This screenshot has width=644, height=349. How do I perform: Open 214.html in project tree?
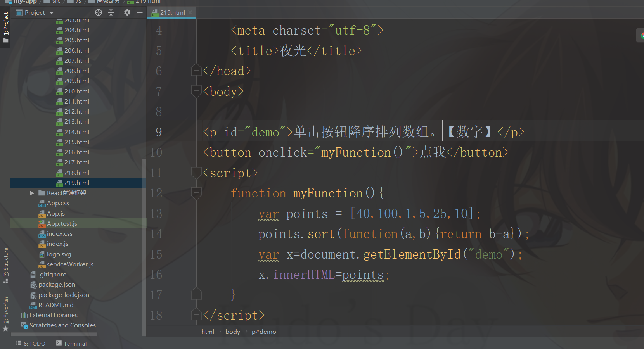pyautogui.click(x=73, y=132)
